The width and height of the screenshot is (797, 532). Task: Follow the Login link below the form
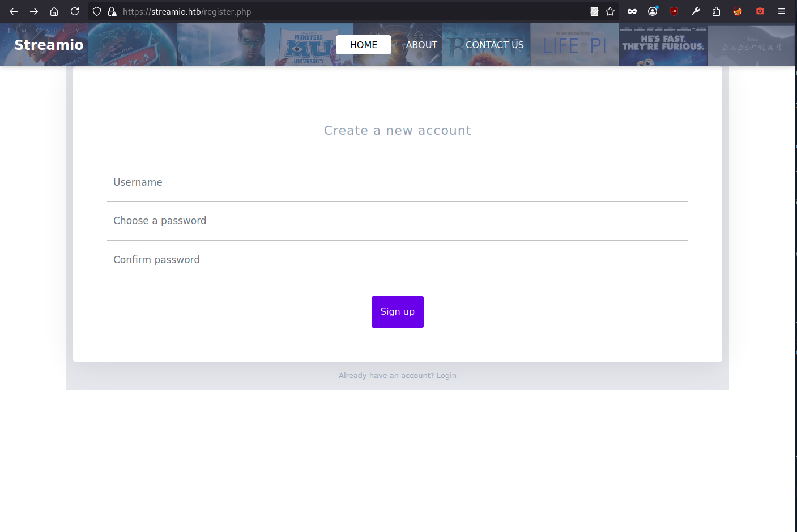tap(446, 375)
